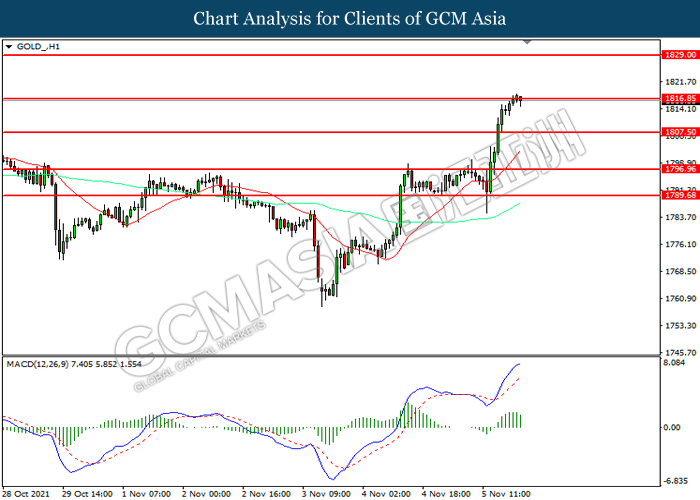Click the GOLD_.H1 symbol dropdown arrow
Viewport: 700px width, 500px height.
click(9, 47)
